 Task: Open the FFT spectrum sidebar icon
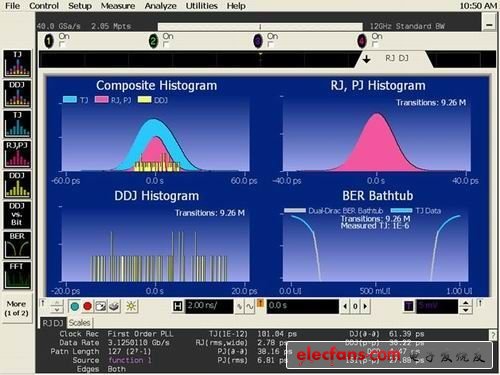[x=17, y=276]
